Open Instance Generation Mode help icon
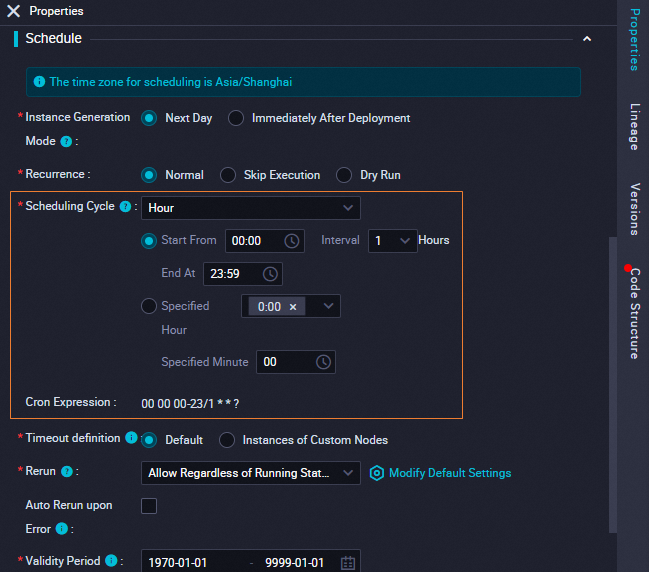 pos(66,142)
